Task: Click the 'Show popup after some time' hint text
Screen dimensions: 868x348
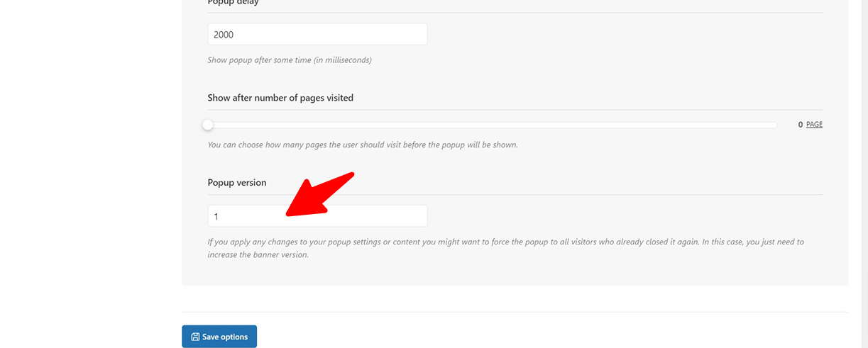Action: (x=290, y=60)
